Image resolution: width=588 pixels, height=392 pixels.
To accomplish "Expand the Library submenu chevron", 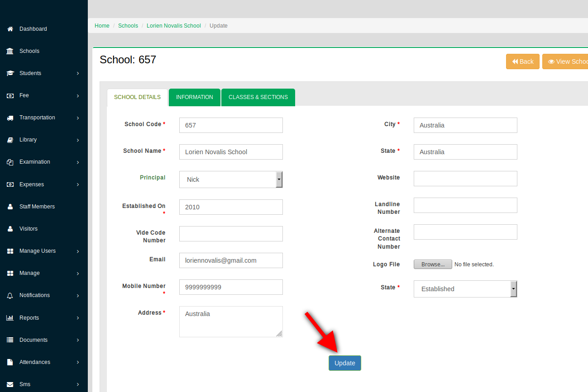I will tap(78, 140).
